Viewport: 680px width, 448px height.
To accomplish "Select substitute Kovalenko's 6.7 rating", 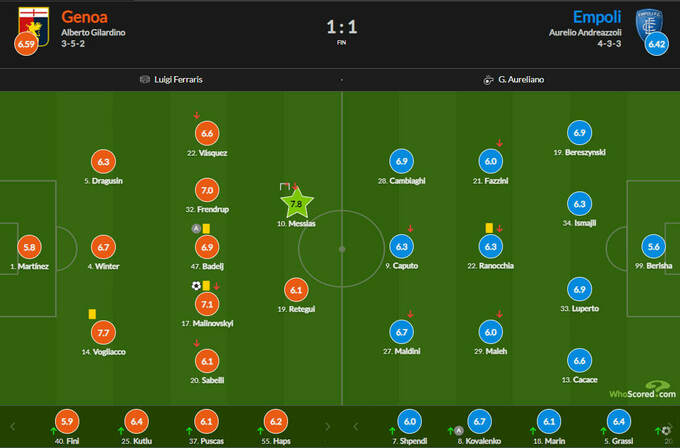I will 482,422.
